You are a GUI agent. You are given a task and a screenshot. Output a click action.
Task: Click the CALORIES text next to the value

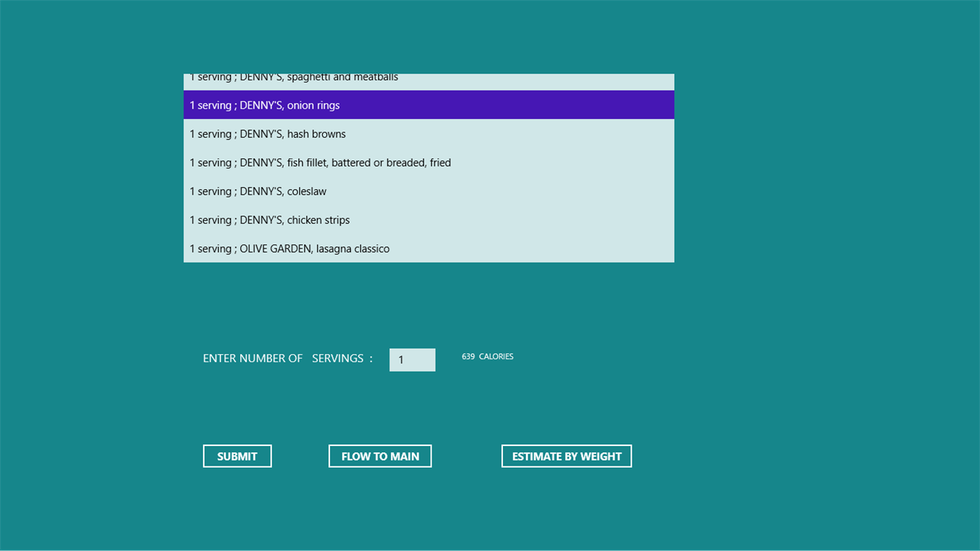point(495,356)
